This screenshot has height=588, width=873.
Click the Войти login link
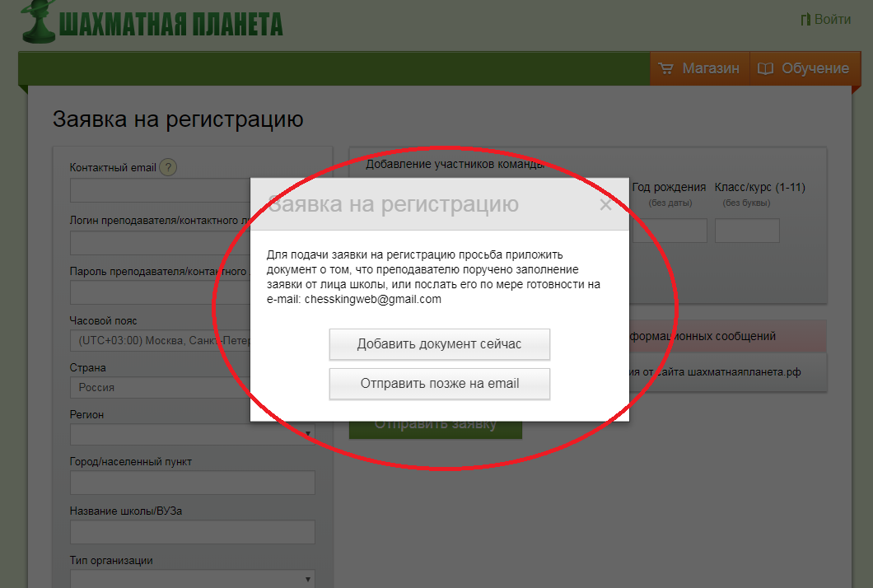[x=825, y=20]
